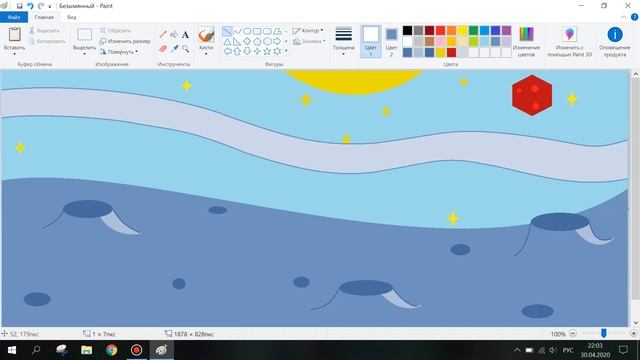Activate Color 2 (Цвет 2)
640x360 pixels.
coord(391,41)
